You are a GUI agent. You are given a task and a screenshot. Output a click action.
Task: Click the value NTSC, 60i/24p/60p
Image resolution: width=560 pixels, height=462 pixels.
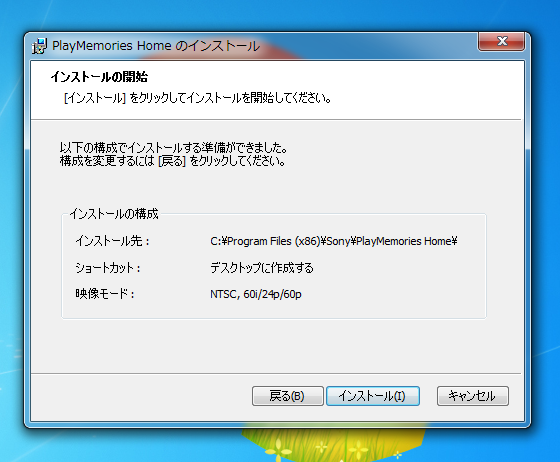[x=256, y=294]
